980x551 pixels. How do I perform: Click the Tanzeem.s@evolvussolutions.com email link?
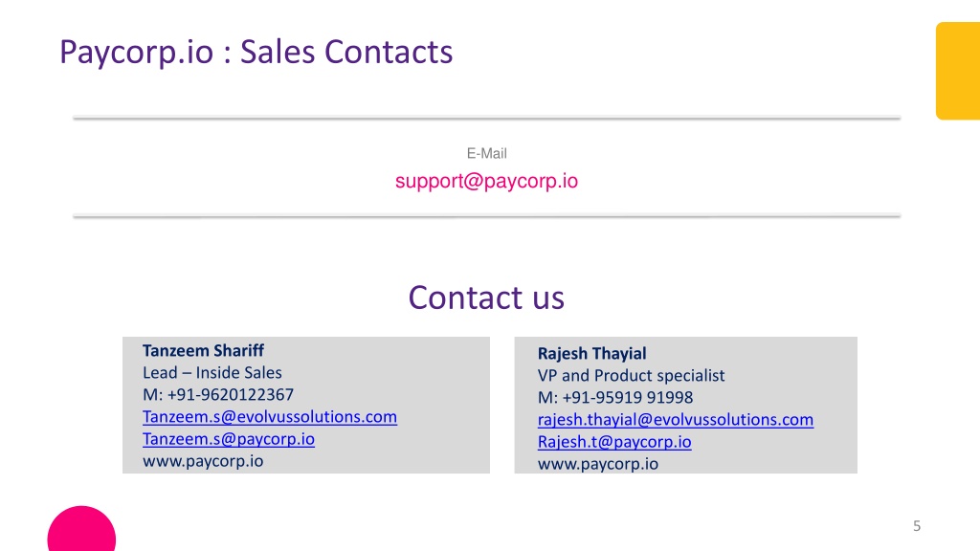pos(269,417)
